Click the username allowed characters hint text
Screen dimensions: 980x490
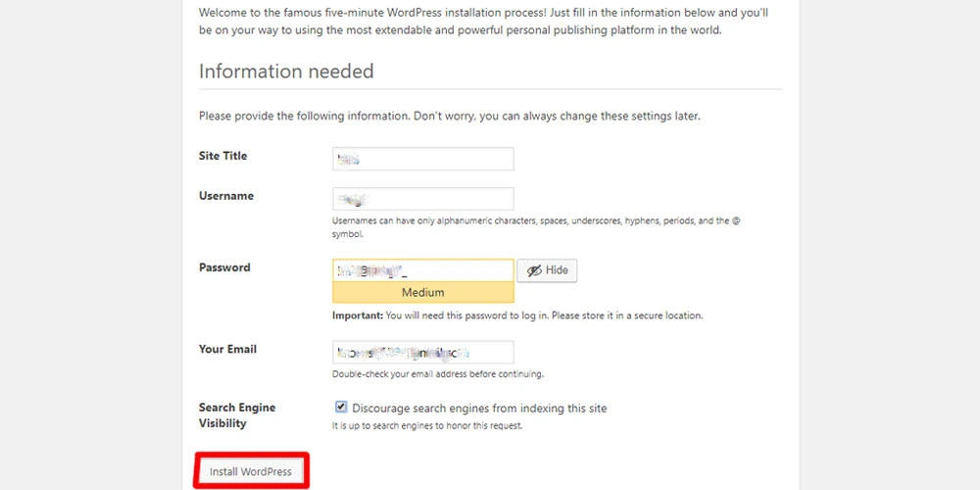[x=536, y=227]
